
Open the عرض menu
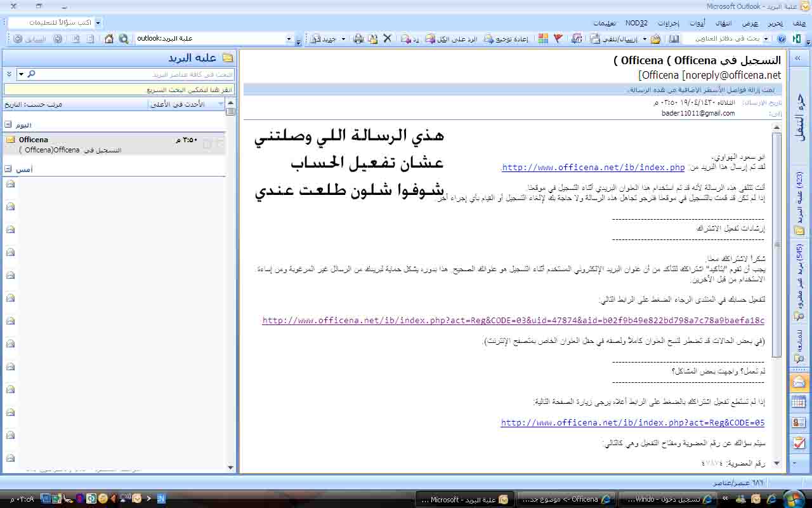[x=750, y=23]
